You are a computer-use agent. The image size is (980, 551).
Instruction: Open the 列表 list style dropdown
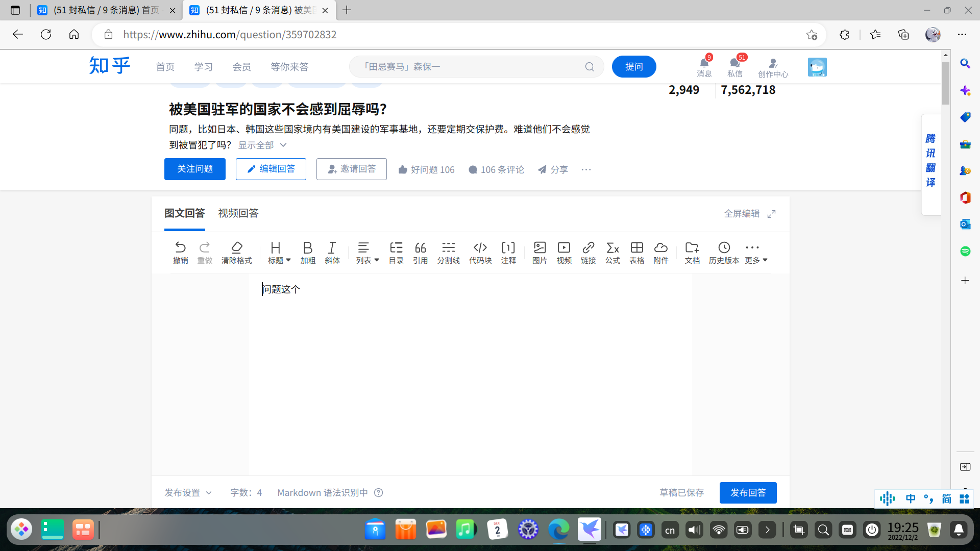click(366, 252)
